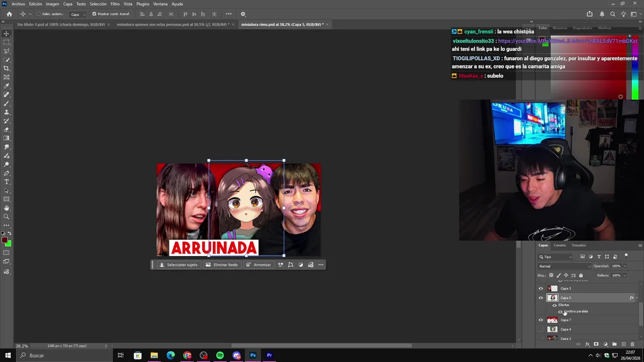
Task: Create a new layer with plus icon
Action: coord(623,344)
